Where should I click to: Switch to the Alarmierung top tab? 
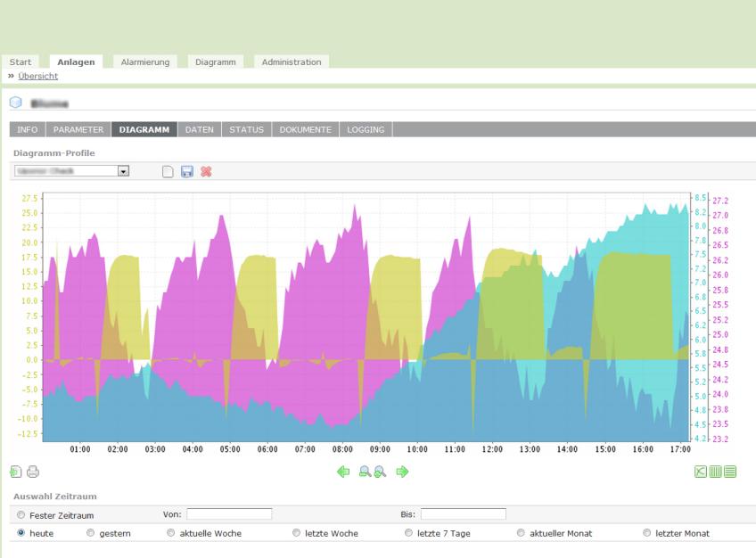click(144, 62)
